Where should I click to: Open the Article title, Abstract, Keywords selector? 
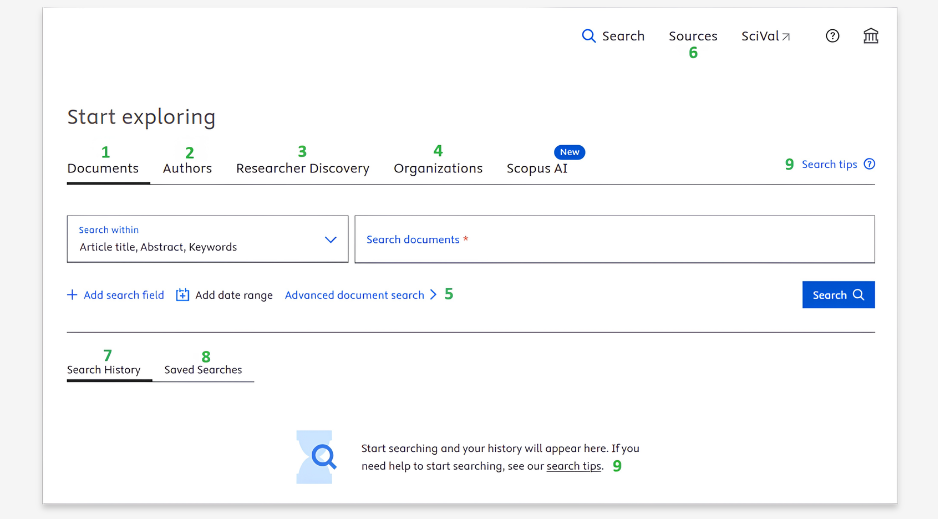(x=208, y=239)
